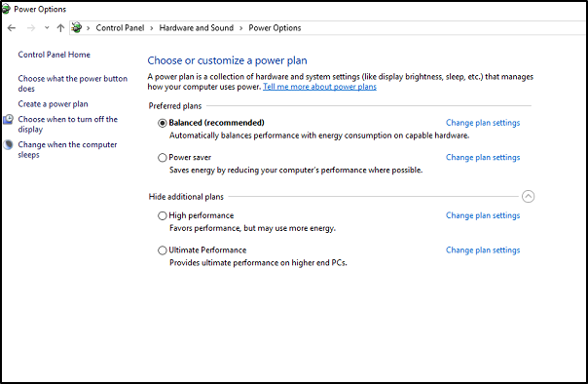Change plan settings for High performance
Image resolution: width=588 pixels, height=384 pixels.
click(483, 215)
